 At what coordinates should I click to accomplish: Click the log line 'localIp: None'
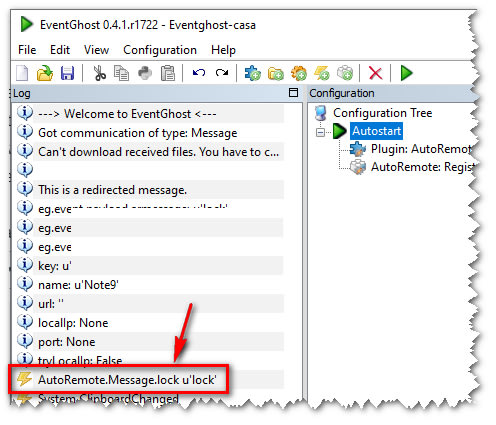click(x=73, y=323)
